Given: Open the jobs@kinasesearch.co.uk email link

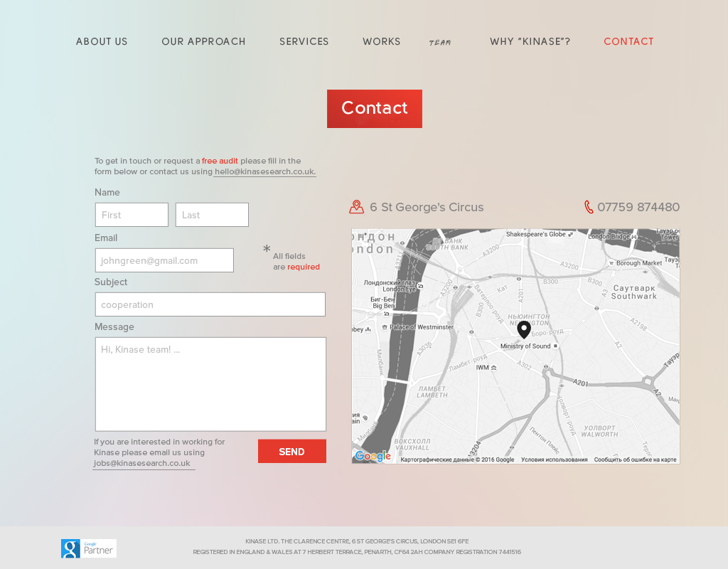Looking at the screenshot, I should [142, 463].
